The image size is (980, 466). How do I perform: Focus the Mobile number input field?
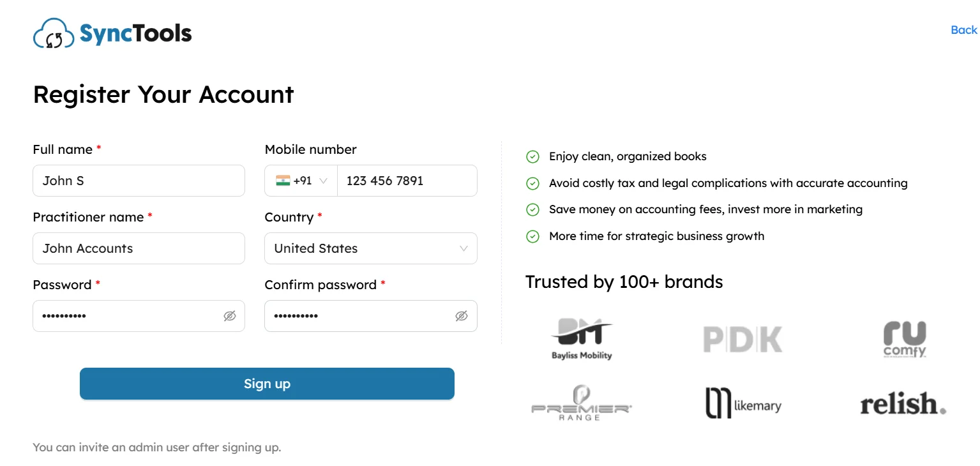pyautogui.click(x=407, y=181)
